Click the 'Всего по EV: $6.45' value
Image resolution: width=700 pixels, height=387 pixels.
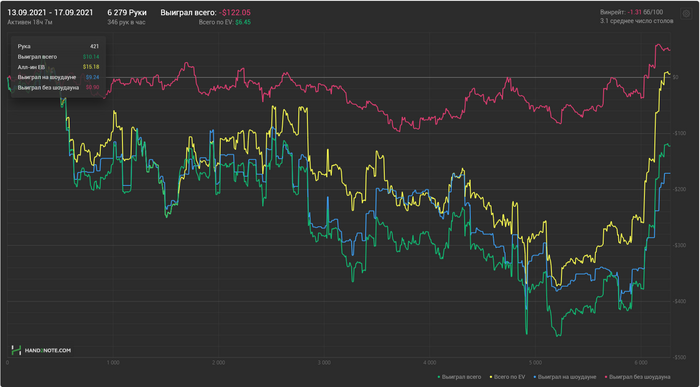point(225,22)
